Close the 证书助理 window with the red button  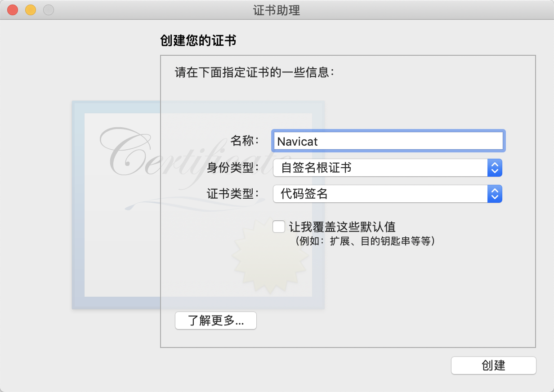[x=13, y=10]
